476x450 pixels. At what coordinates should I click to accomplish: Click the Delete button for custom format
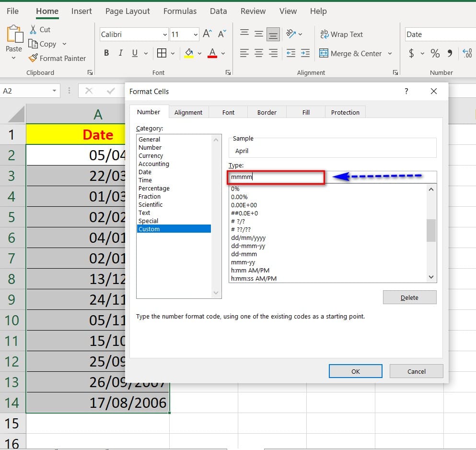(x=409, y=297)
